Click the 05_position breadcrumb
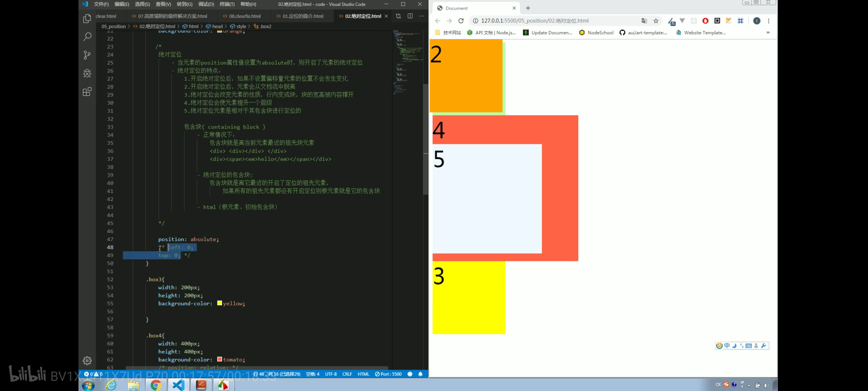The image size is (868, 391). pyautogui.click(x=114, y=26)
